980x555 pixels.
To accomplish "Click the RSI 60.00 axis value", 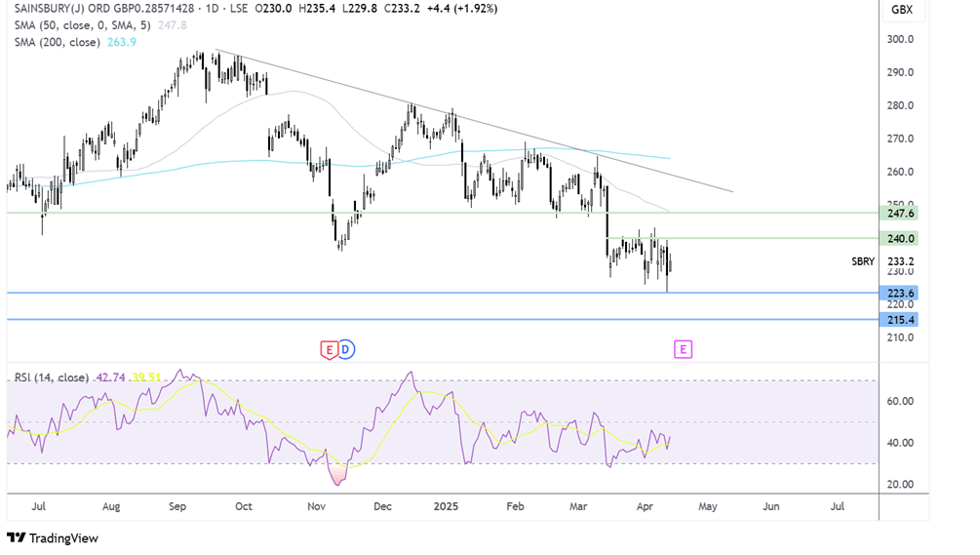I will (x=900, y=401).
